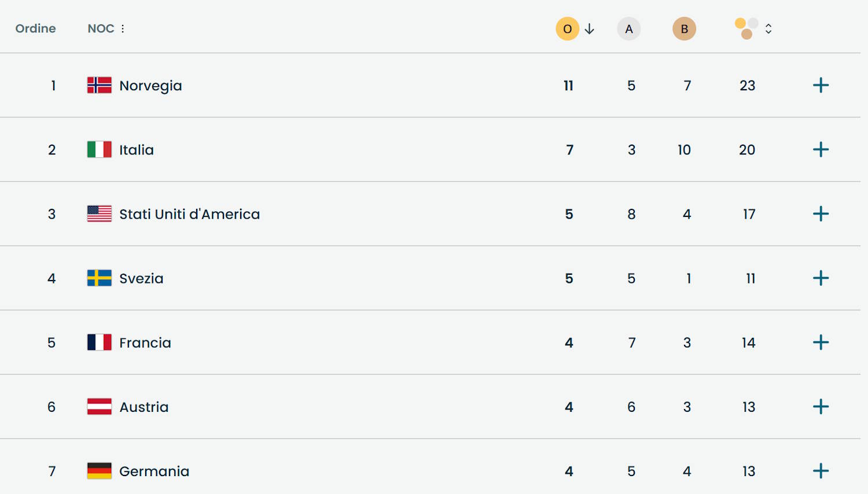
Task: Click the Ordine column header
Action: (35, 29)
